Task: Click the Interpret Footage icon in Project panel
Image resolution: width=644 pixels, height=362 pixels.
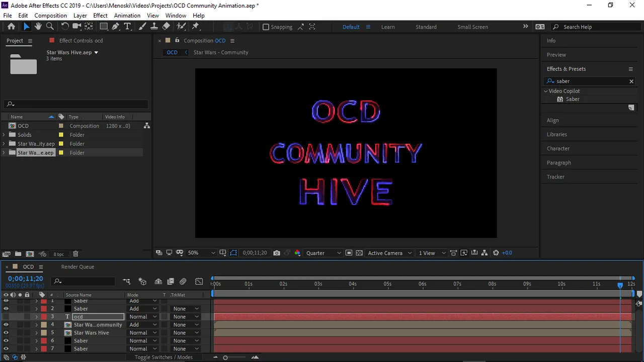Action: click(x=7, y=254)
